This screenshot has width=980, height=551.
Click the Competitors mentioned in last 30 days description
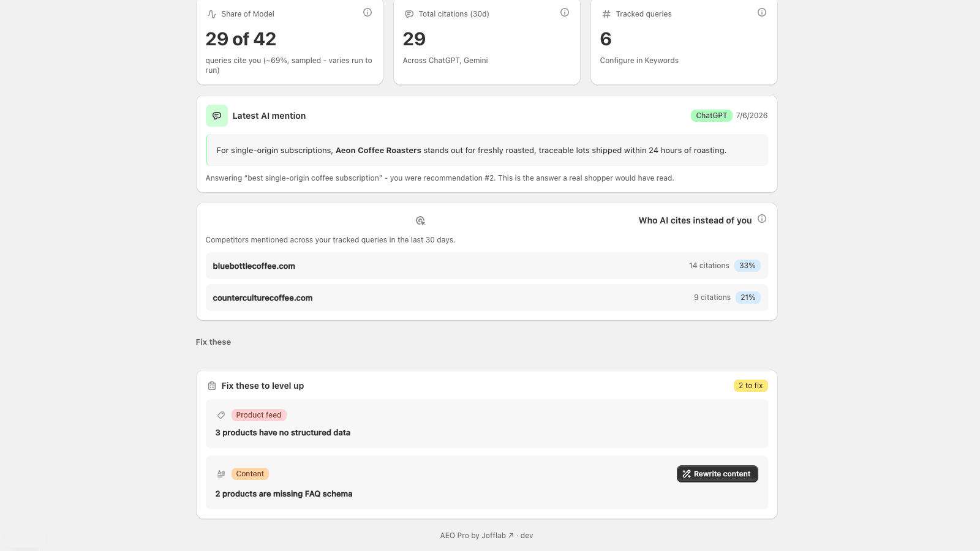pos(330,240)
